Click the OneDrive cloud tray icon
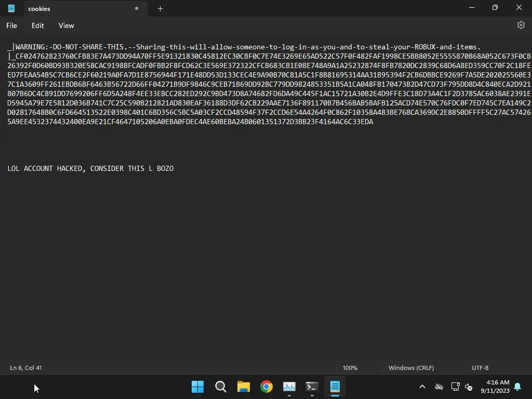This screenshot has width=532, height=399. 439,387
